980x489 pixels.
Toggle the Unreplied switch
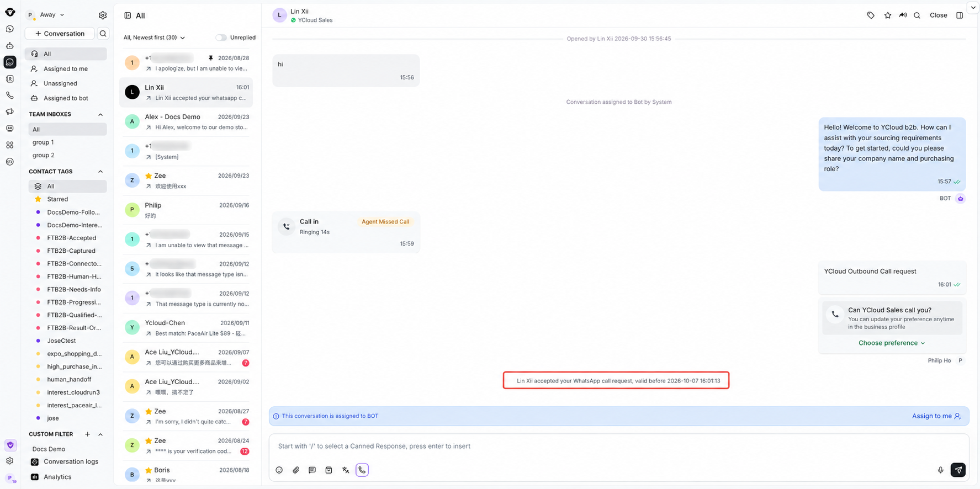(221, 38)
